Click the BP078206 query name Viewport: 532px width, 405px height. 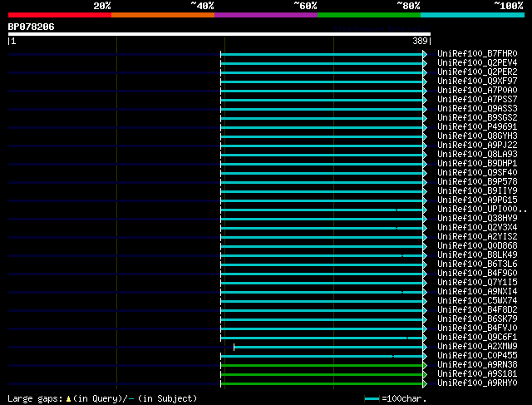tap(32, 27)
